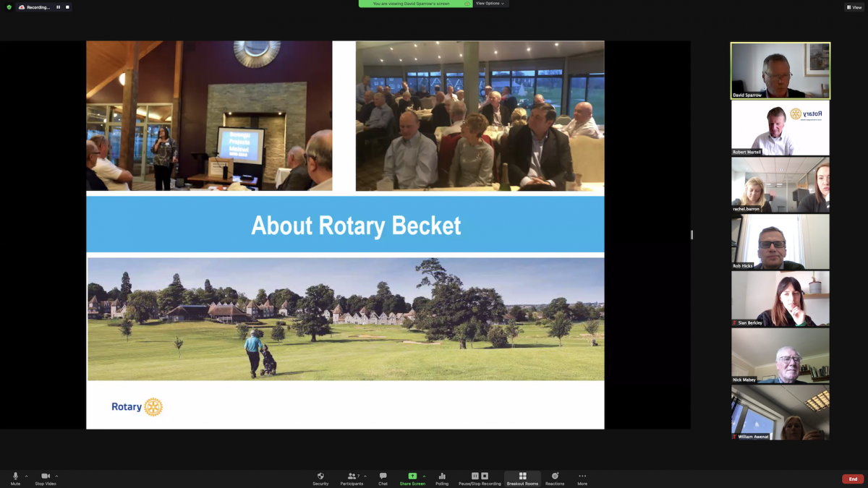Open the Security menu
The height and width of the screenshot is (488, 868).
pos(320,479)
